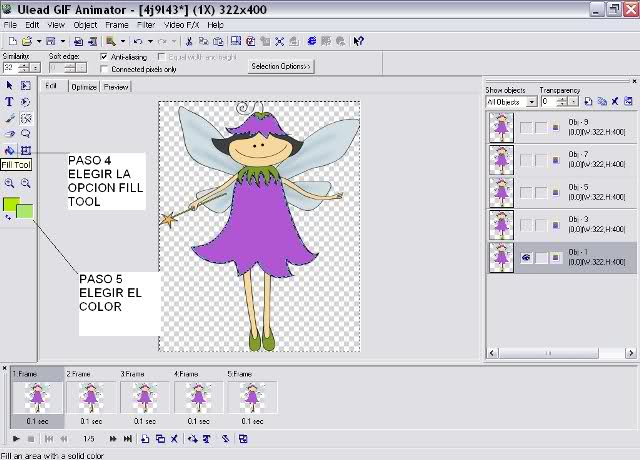This screenshot has height=460, width=640.
Task: Click the Cut scissors icon
Action: (x=189, y=41)
